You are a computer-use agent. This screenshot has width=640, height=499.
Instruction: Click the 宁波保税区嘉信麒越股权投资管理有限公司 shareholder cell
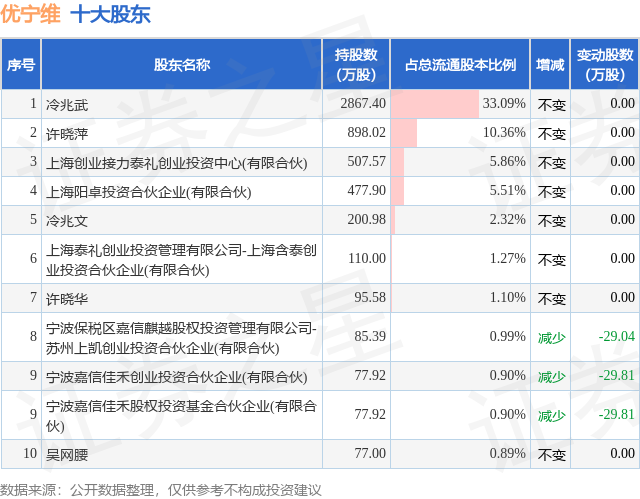click(182, 337)
